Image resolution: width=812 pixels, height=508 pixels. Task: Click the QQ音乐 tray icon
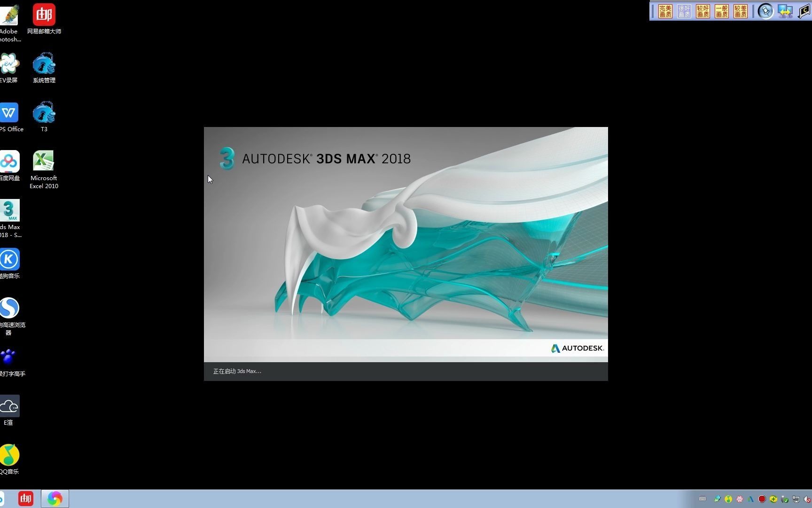coord(728,499)
